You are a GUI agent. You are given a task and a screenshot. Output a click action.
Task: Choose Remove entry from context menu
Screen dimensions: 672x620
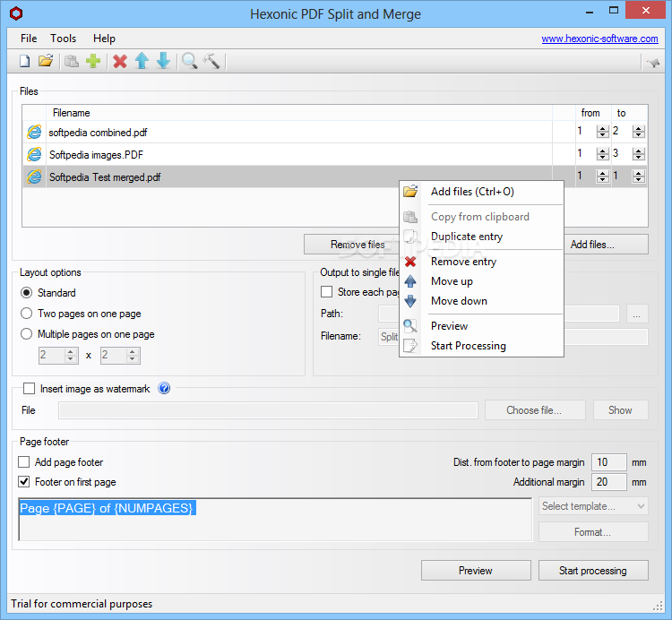(x=482, y=262)
